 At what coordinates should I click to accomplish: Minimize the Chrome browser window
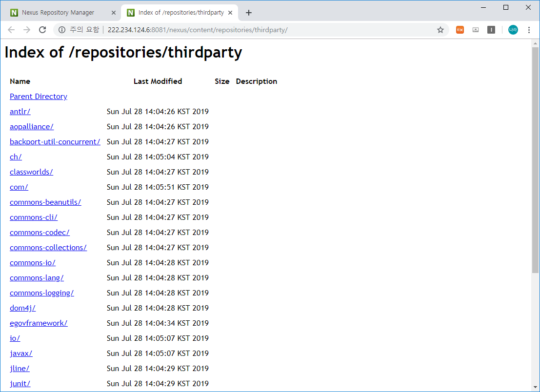[483, 8]
